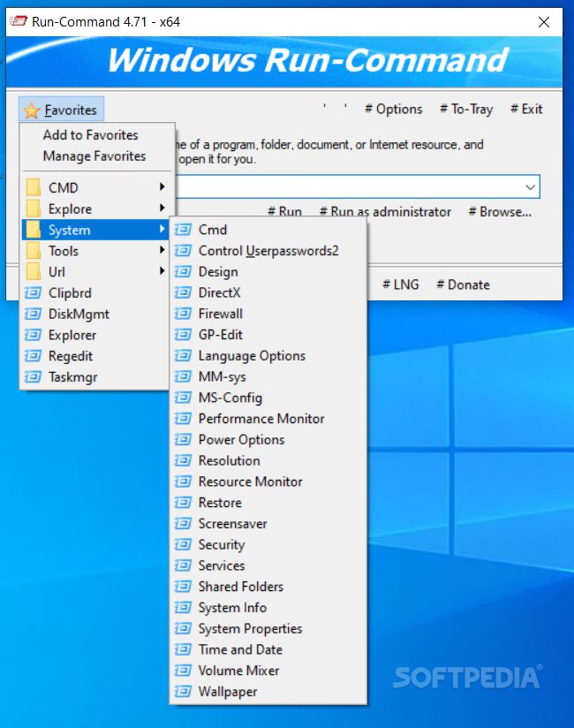Click the DiskMgmt shortcut icon

(x=33, y=314)
